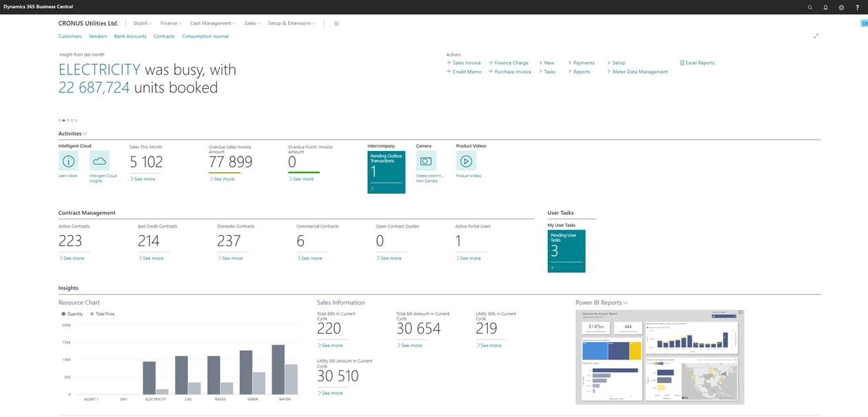Open the Bank Accounts navigation link
Image resolution: width=868 pixels, height=417 pixels.
tap(130, 36)
